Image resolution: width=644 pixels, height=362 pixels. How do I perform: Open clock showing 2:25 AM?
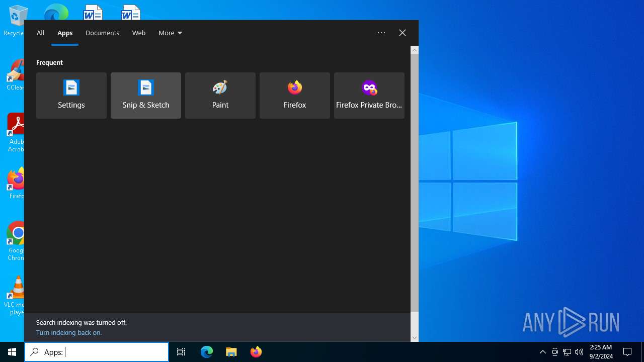(x=601, y=352)
